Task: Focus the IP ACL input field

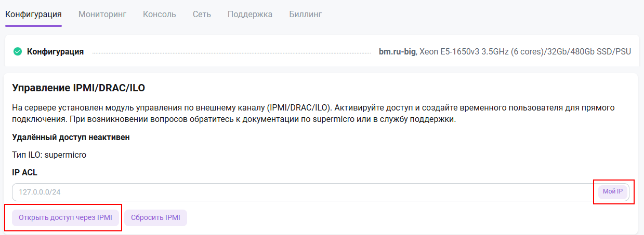Action: pyautogui.click(x=301, y=192)
